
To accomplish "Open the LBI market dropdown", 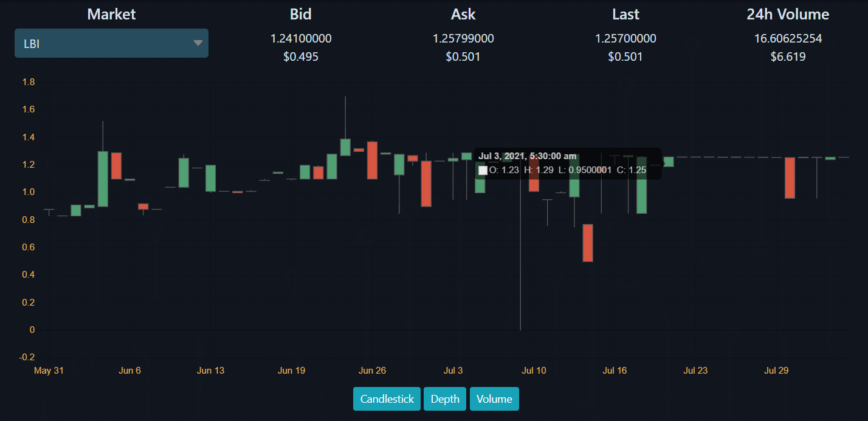I will coord(111,43).
